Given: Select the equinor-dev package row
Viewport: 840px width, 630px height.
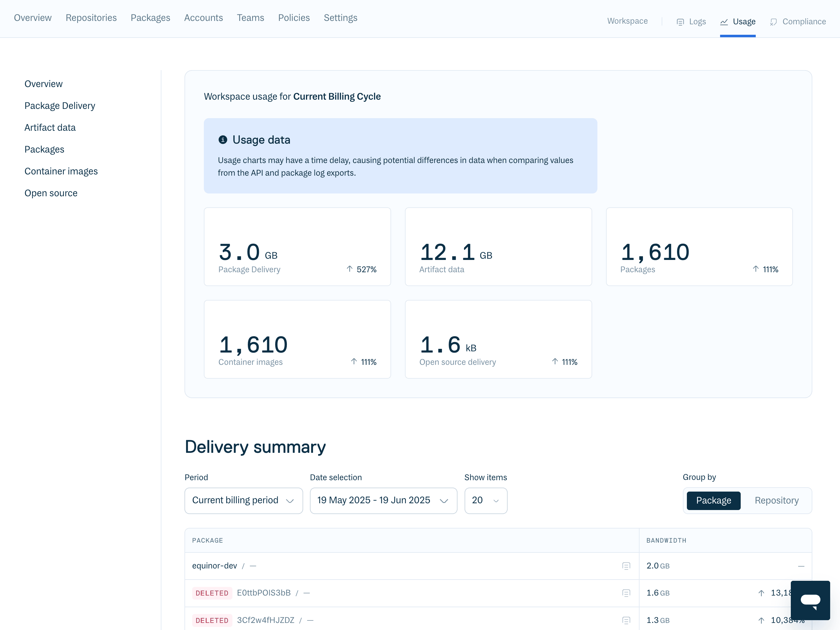Looking at the screenshot, I should coord(215,566).
